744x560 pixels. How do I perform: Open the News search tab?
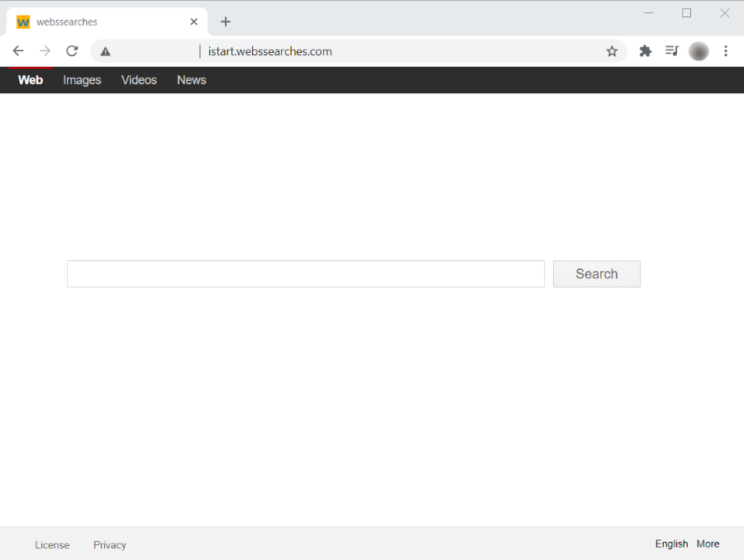(191, 80)
